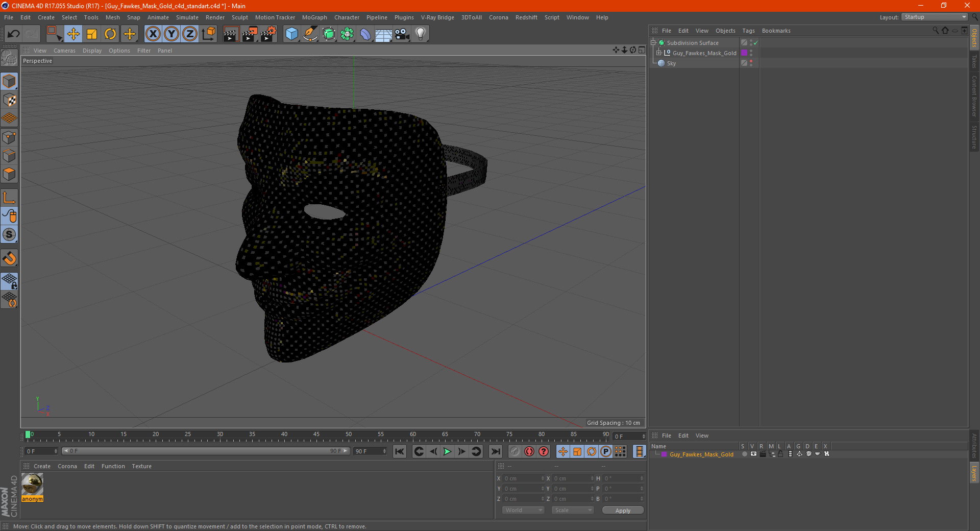Click frame 45 on timeline ruler
Viewport: 980px width, 531px height.
coord(316,435)
